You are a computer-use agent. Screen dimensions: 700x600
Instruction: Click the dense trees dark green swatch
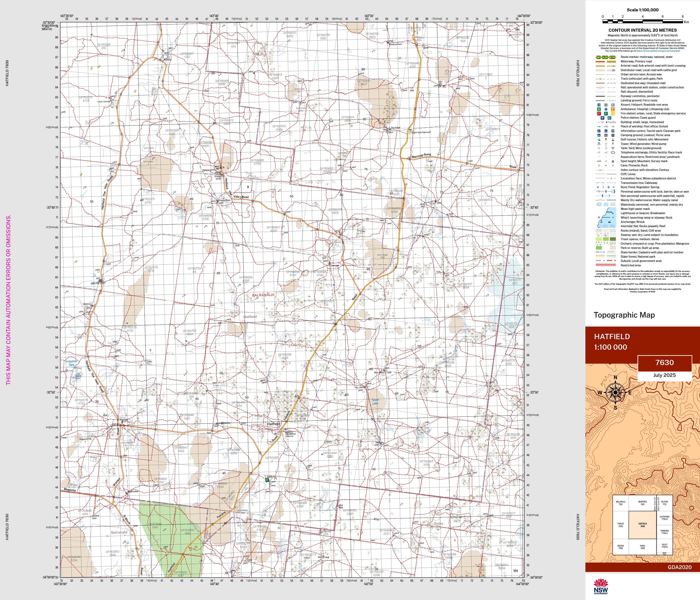(x=613, y=239)
